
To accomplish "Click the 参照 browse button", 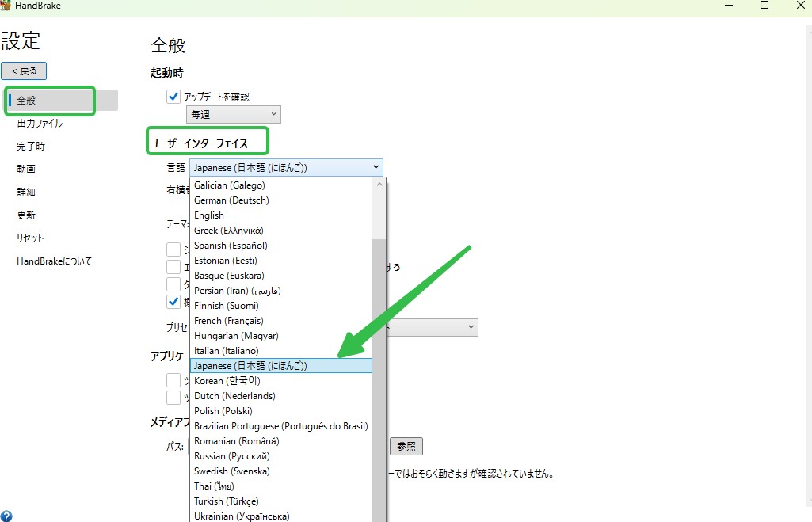I will 406,447.
